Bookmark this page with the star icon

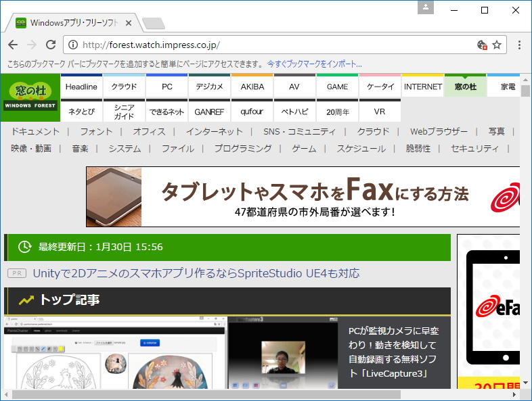pyautogui.click(x=497, y=45)
